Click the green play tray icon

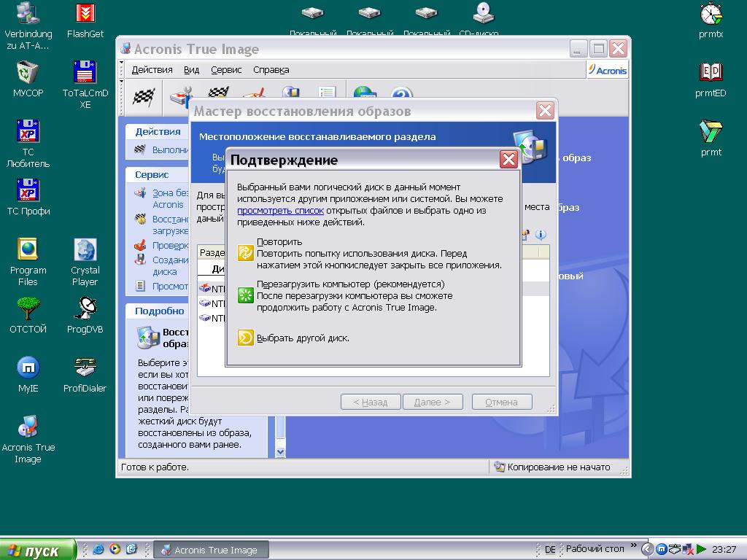click(x=701, y=550)
